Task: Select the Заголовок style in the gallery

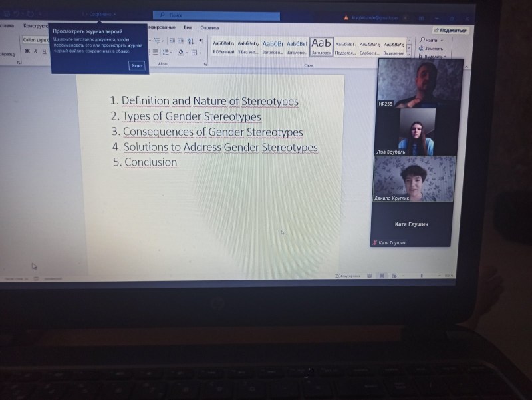Action: 321,45
